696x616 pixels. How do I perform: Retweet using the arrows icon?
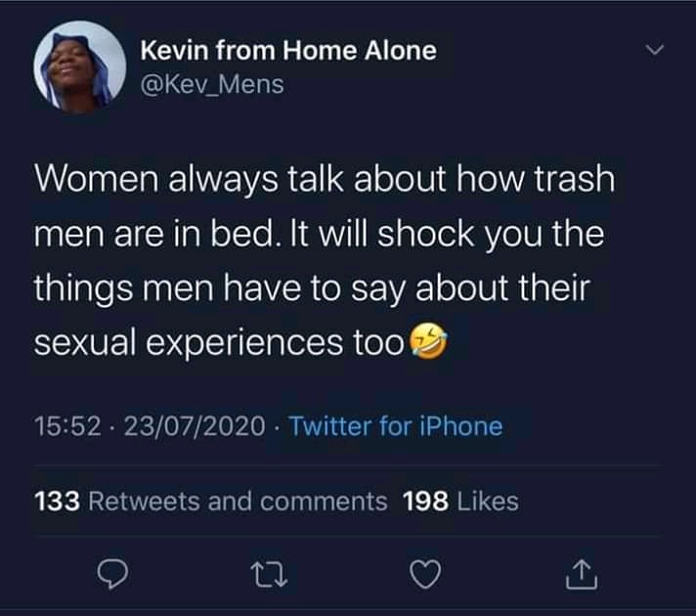tap(269, 575)
